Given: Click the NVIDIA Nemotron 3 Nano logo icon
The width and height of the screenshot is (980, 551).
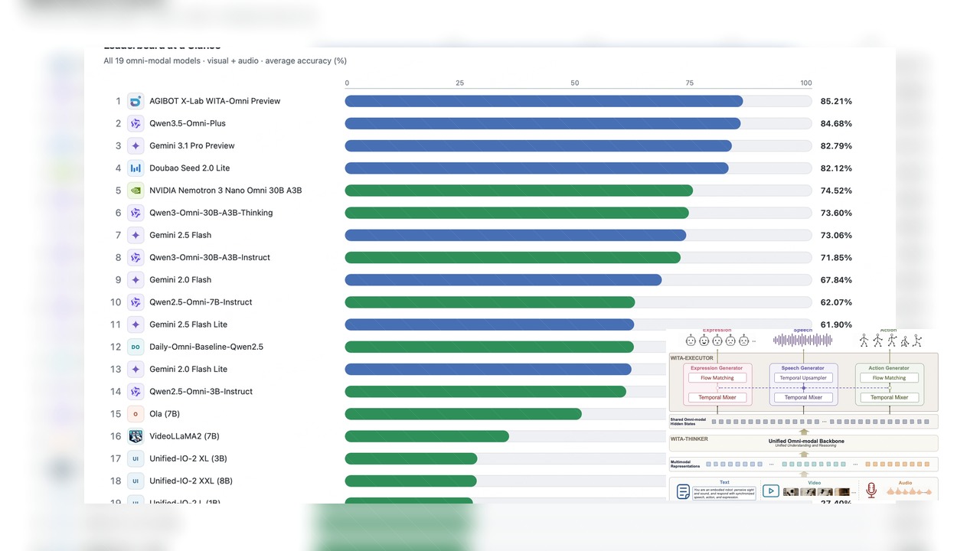Looking at the screenshot, I should (x=136, y=191).
